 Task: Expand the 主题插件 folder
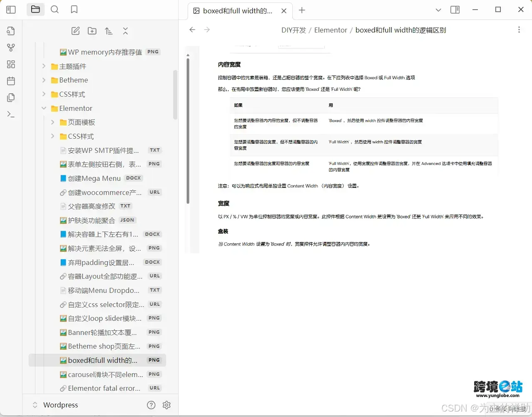(x=44, y=66)
